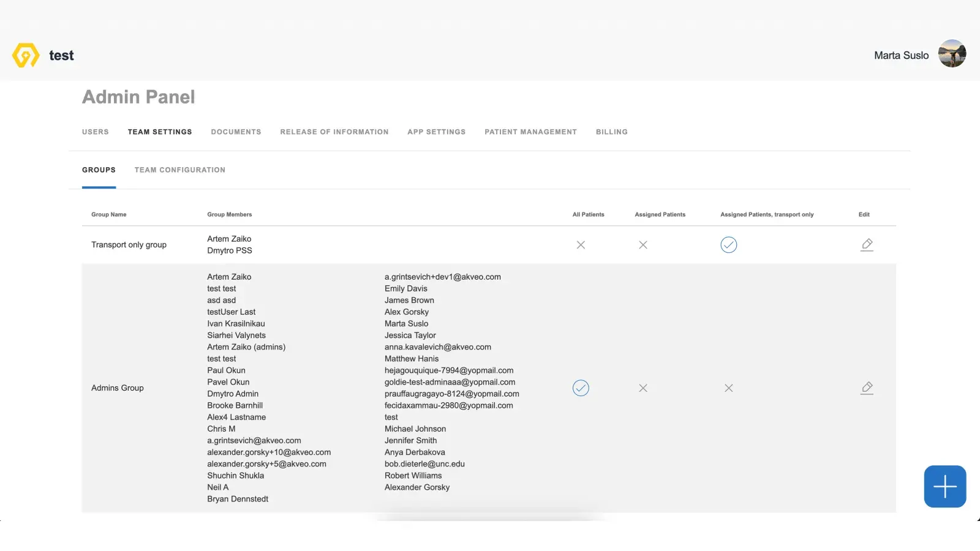Image resolution: width=980 pixels, height=551 pixels.
Task: Click the Marta Suslo user name in the header
Action: tap(901, 55)
